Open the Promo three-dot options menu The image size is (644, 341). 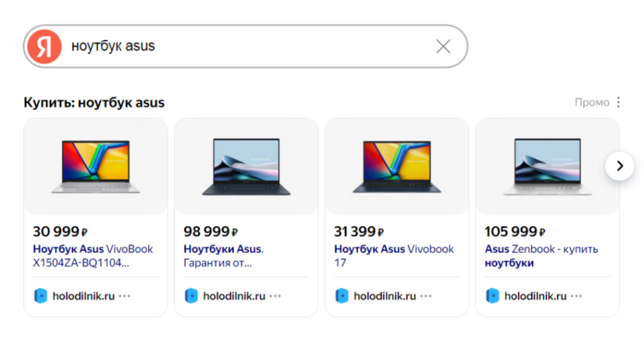tap(618, 102)
